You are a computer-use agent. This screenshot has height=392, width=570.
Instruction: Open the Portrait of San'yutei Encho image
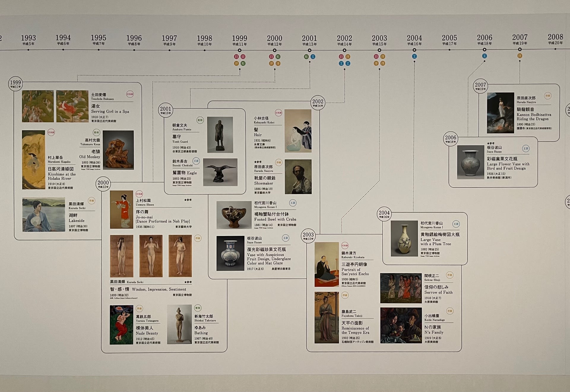[x=327, y=264]
